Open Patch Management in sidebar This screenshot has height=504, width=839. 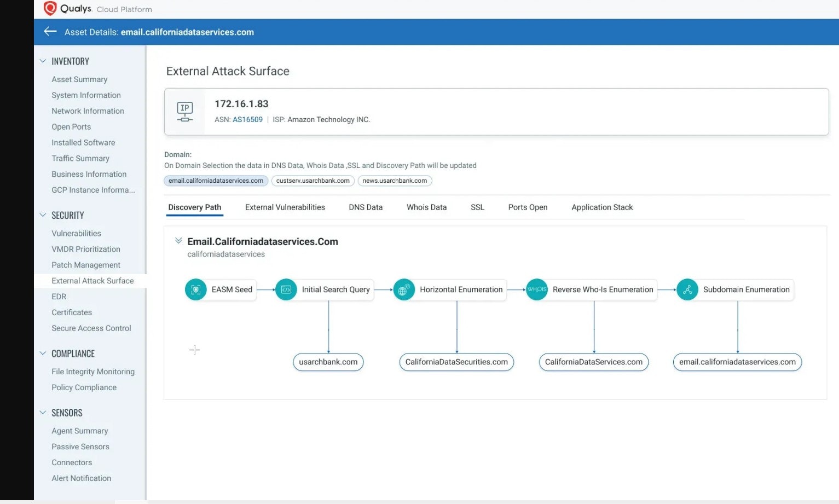(86, 265)
